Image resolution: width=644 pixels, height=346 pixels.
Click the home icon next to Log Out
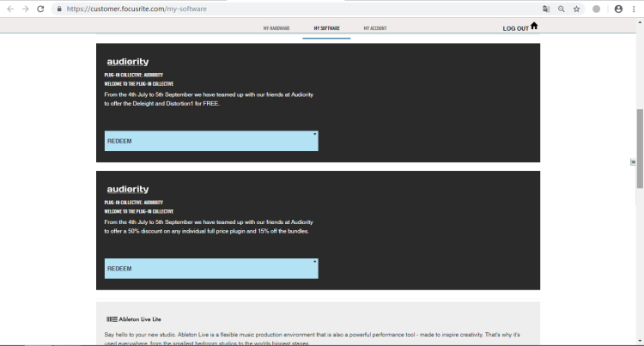tap(534, 26)
